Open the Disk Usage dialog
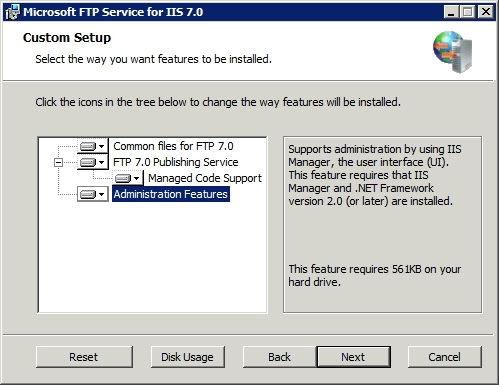This screenshot has height=385, width=499. point(187,357)
